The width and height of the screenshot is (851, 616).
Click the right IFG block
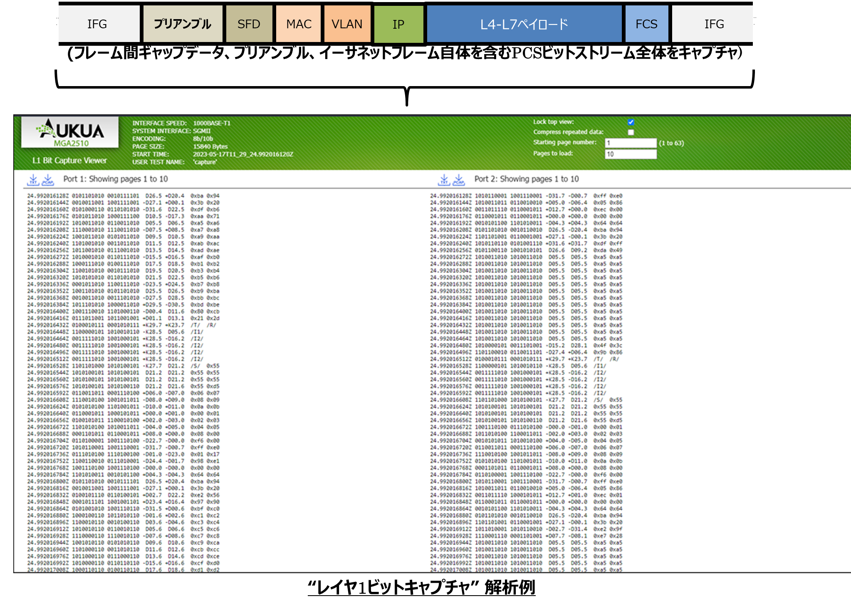pyautogui.click(x=714, y=24)
